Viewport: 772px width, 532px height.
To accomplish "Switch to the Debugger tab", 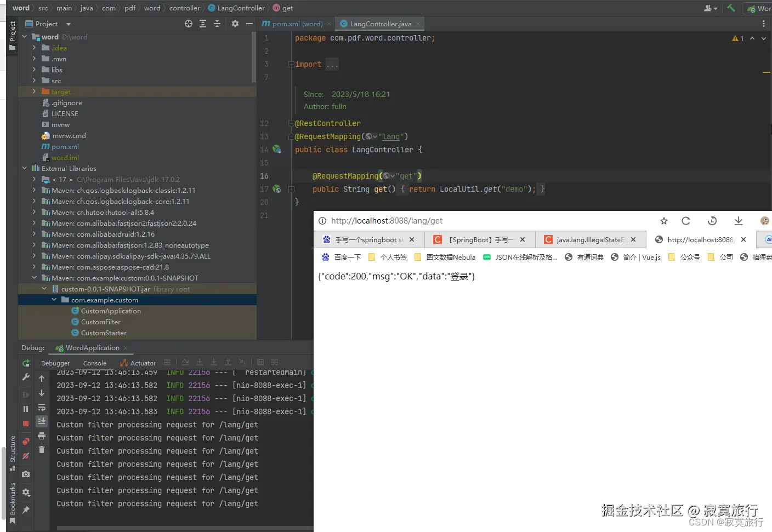I will (x=55, y=363).
